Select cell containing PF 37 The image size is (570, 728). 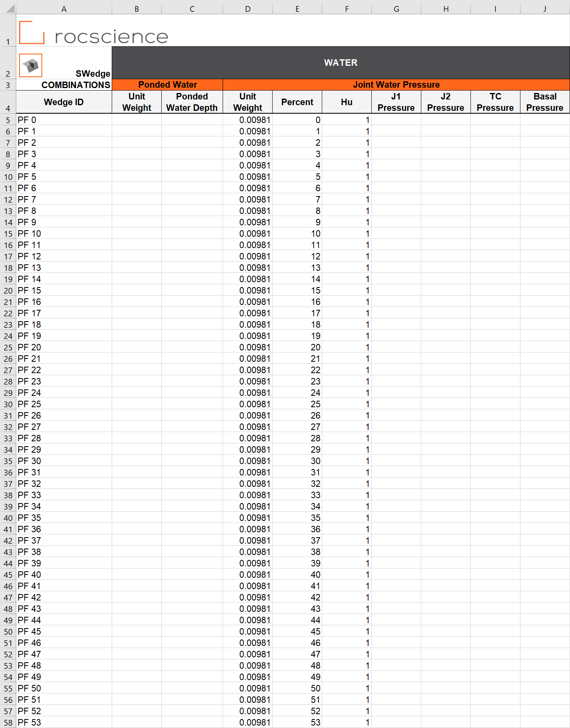point(64,540)
